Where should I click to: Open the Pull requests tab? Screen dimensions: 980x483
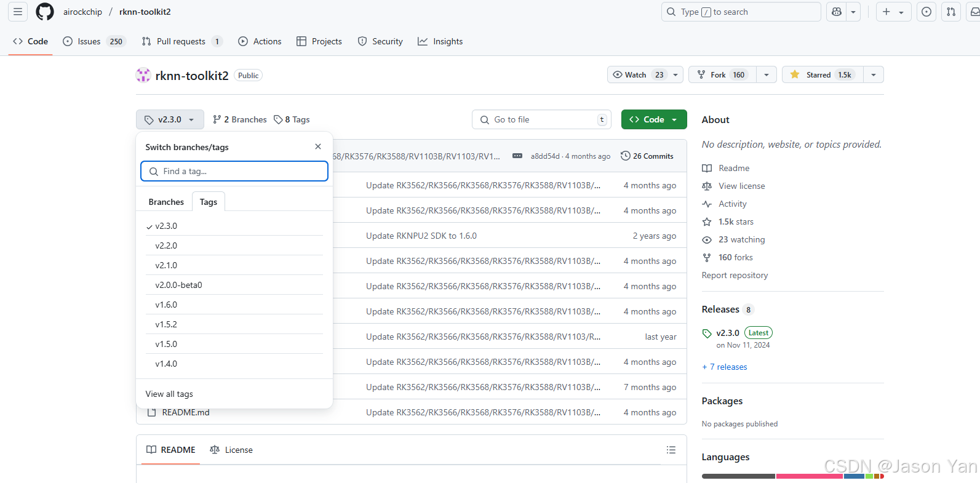(x=181, y=41)
